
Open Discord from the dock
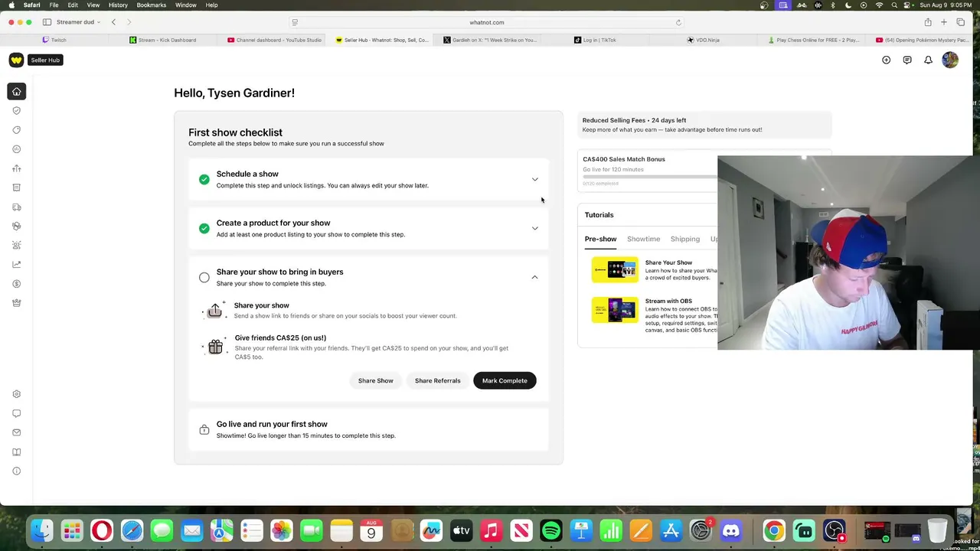click(731, 530)
